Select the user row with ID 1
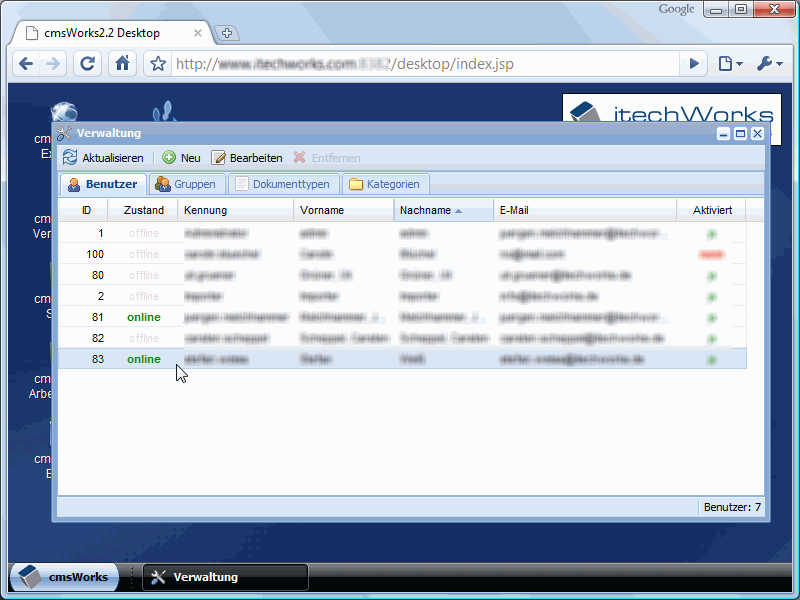 click(402, 233)
